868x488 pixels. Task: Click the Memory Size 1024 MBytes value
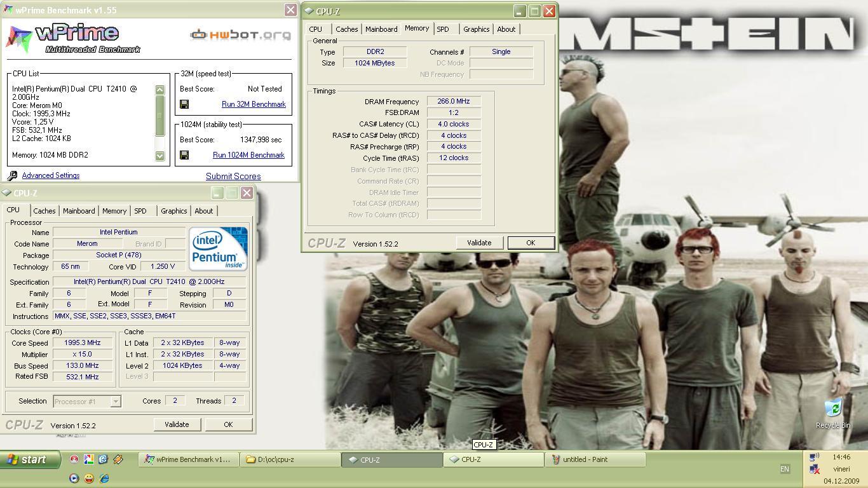click(x=375, y=64)
